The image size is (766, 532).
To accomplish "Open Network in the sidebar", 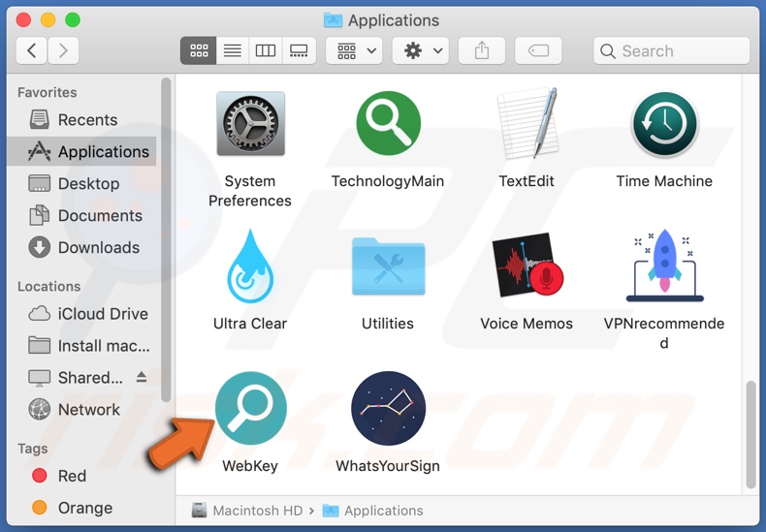I will coord(81,409).
